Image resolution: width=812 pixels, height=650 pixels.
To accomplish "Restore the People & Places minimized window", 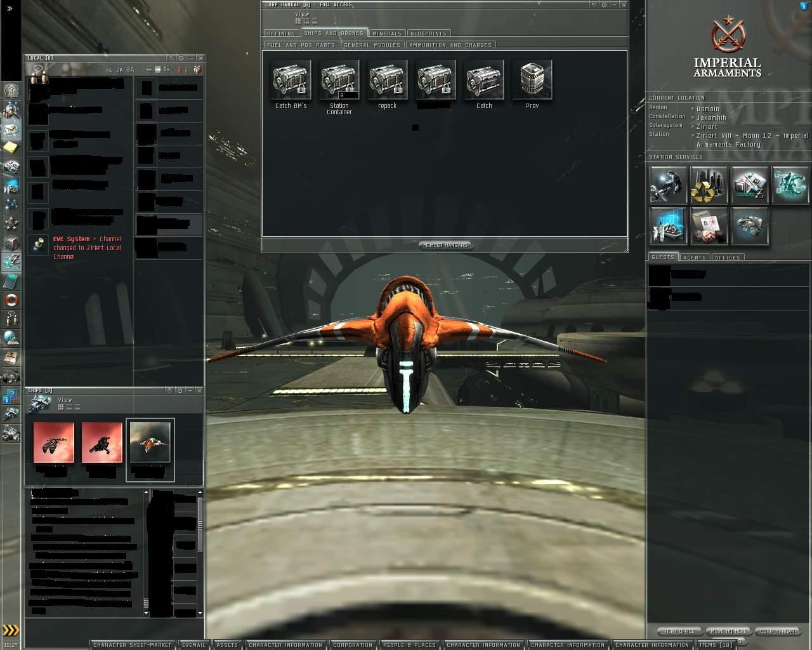I will [410, 645].
